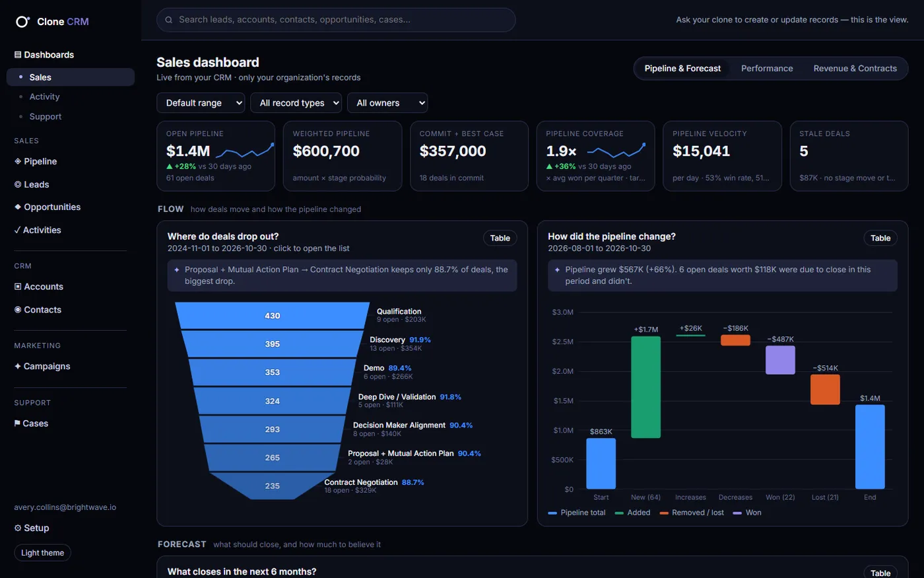
Task: Click the Deep Dive funnel bar 324
Action: (273, 401)
